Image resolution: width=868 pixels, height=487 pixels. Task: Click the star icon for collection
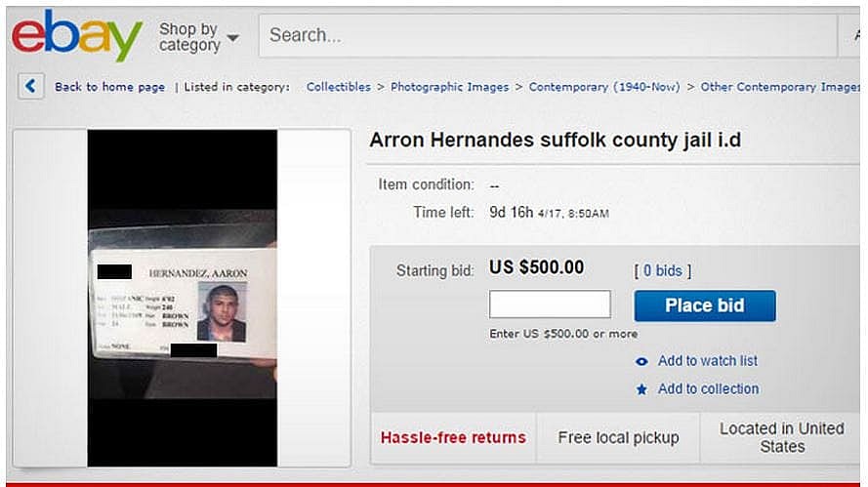point(641,389)
